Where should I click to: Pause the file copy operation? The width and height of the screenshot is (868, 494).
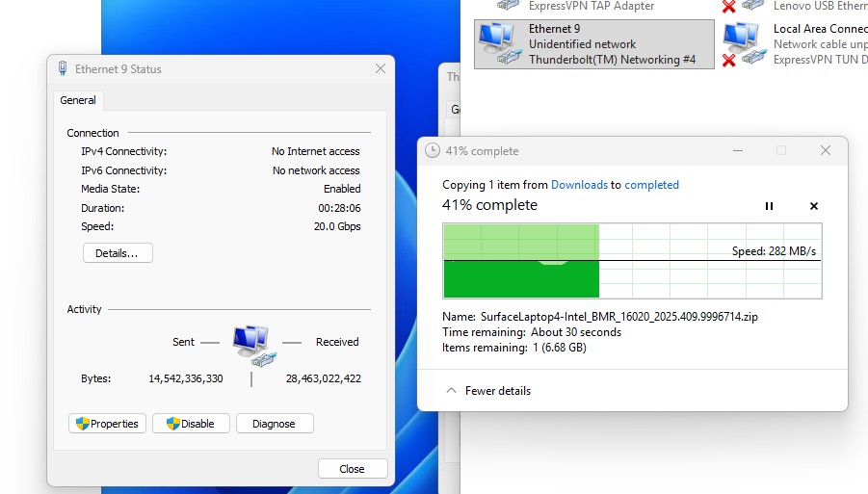[x=769, y=206]
